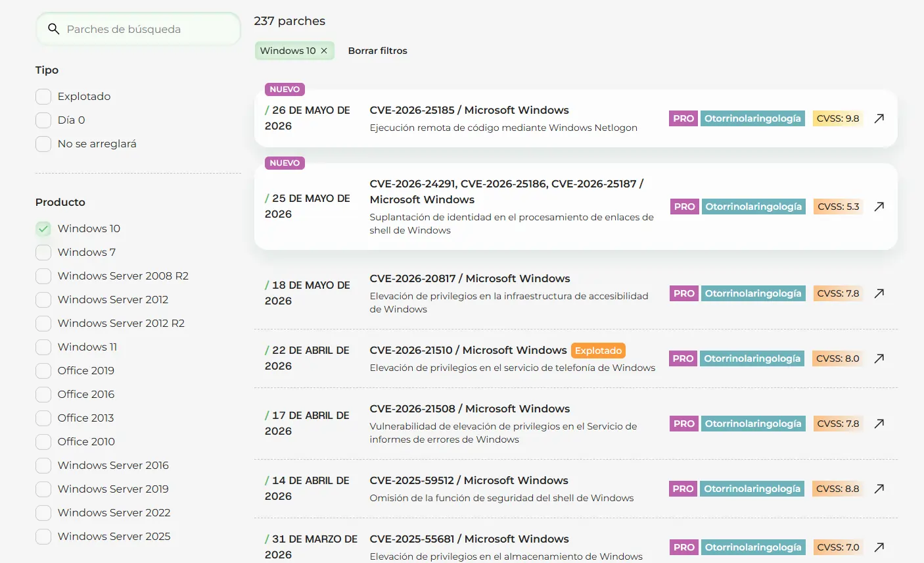Uncheck the Windows 10 product filter

[43, 229]
